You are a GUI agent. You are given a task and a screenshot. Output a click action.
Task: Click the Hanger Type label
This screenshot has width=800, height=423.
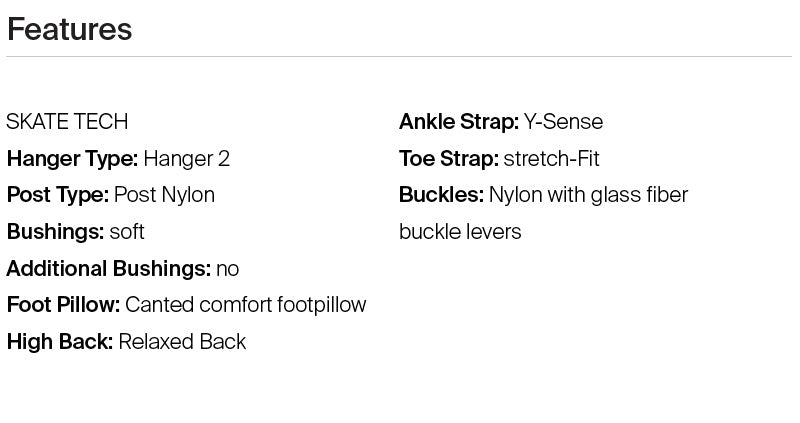72,159
